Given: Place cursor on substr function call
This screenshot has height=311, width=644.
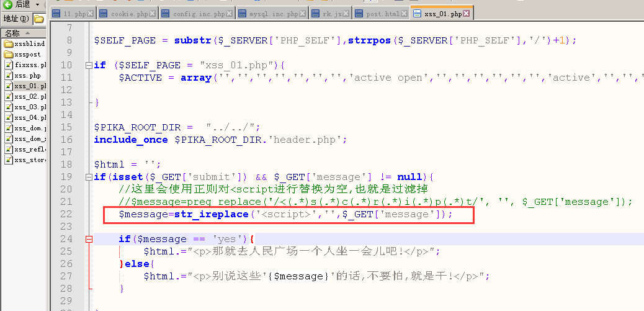Looking at the screenshot, I should click(192, 40).
